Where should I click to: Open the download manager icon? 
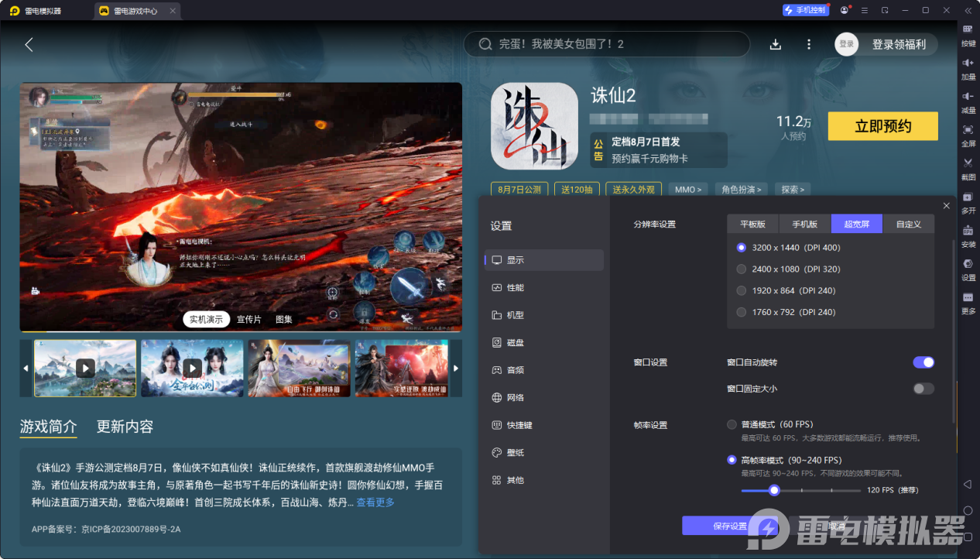[775, 44]
